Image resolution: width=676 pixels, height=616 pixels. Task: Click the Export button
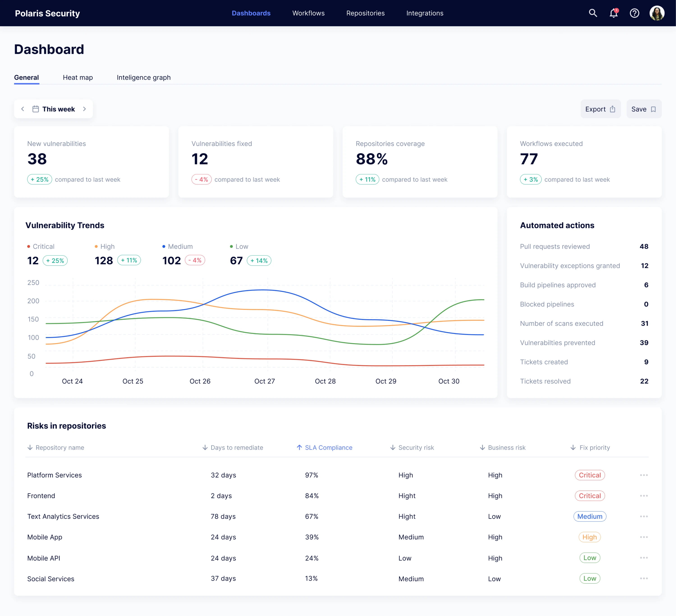tap(600, 109)
